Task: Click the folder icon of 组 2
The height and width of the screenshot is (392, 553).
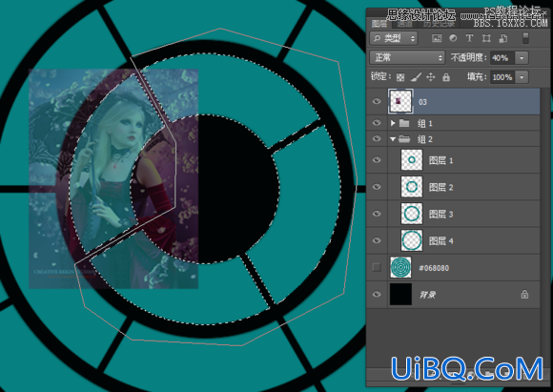Action: tap(404, 139)
